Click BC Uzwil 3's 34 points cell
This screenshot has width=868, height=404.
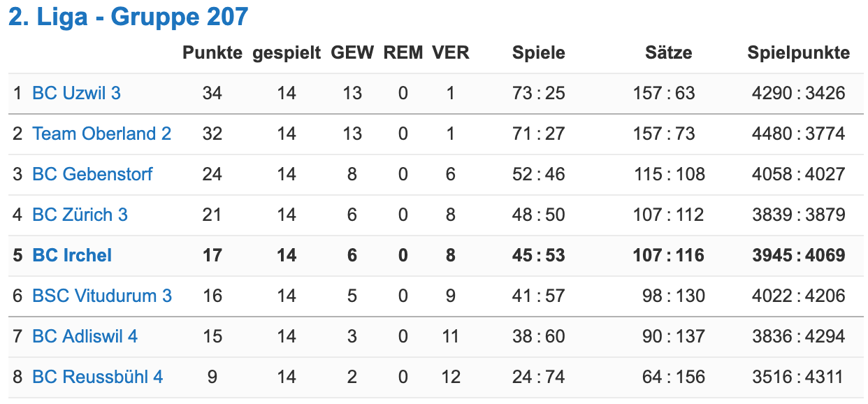click(x=212, y=93)
